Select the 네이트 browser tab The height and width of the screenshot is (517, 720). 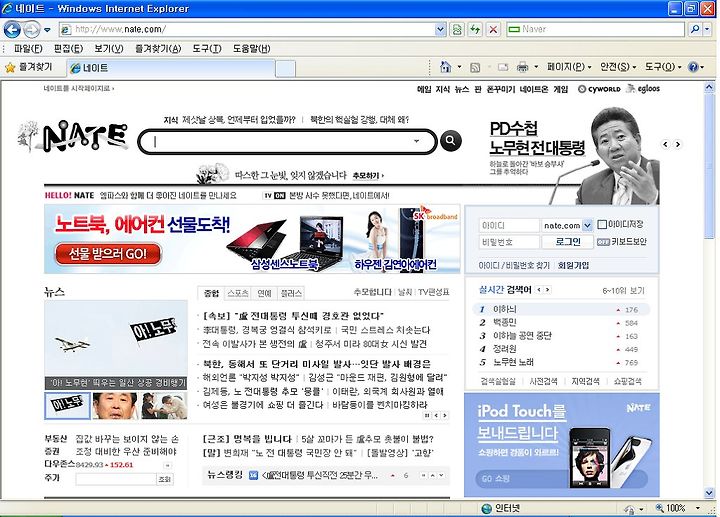click(171, 68)
